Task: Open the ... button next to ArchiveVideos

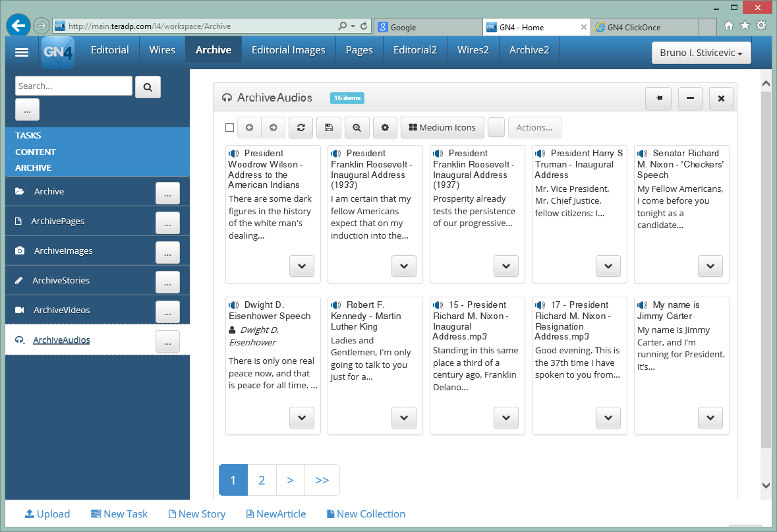Action: (167, 312)
